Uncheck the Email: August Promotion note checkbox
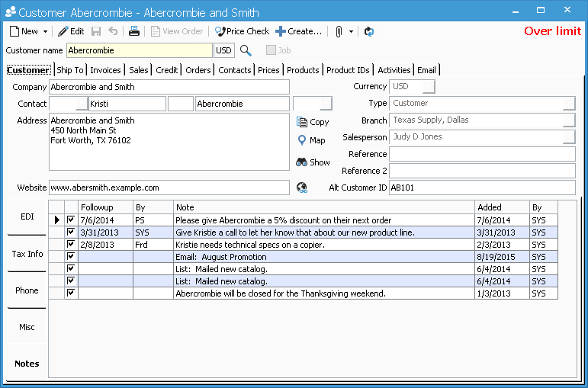 click(71, 257)
